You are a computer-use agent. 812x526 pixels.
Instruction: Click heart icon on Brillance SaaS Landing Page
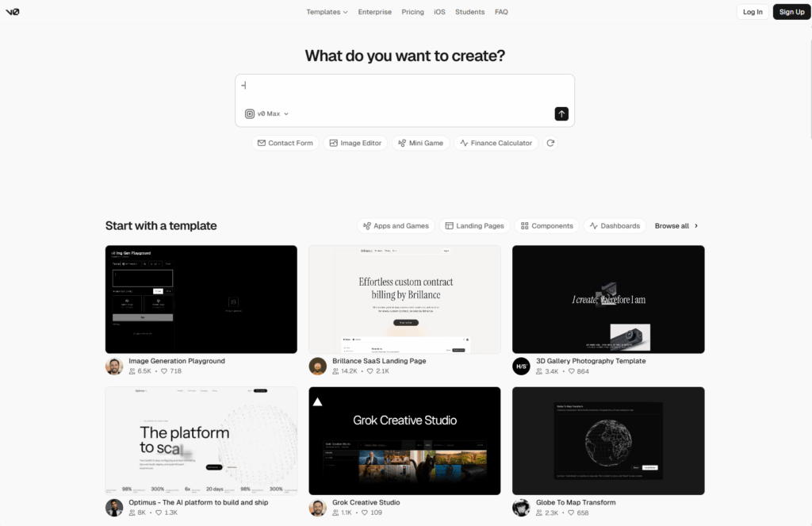370,371
